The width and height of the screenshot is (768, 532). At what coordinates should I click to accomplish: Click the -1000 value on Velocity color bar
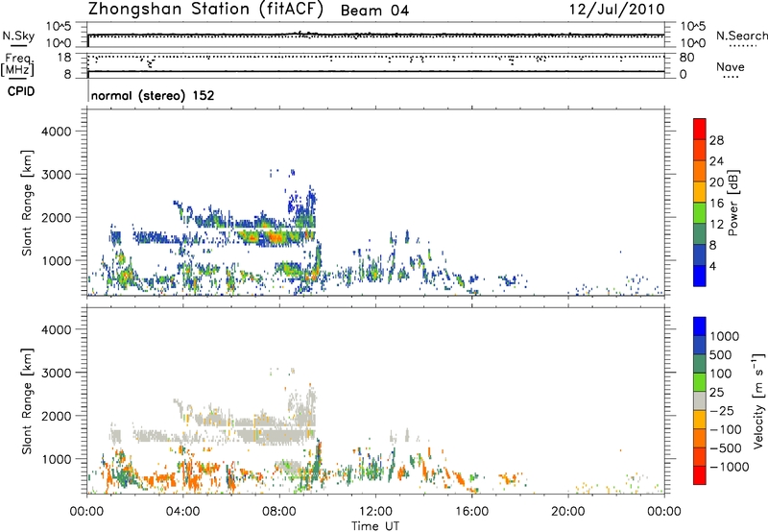pyautogui.click(x=730, y=467)
